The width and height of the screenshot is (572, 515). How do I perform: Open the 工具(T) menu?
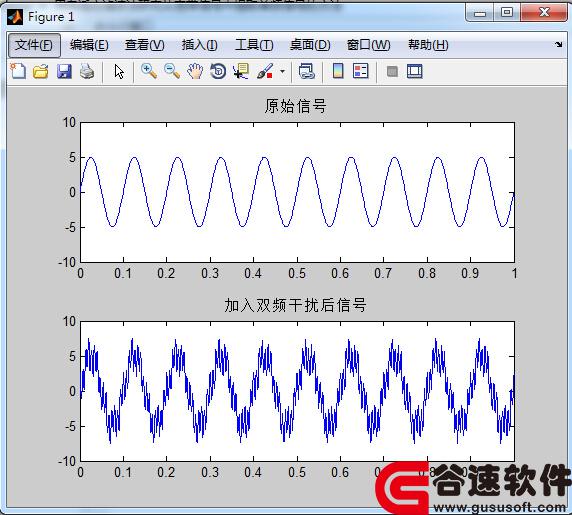click(254, 45)
